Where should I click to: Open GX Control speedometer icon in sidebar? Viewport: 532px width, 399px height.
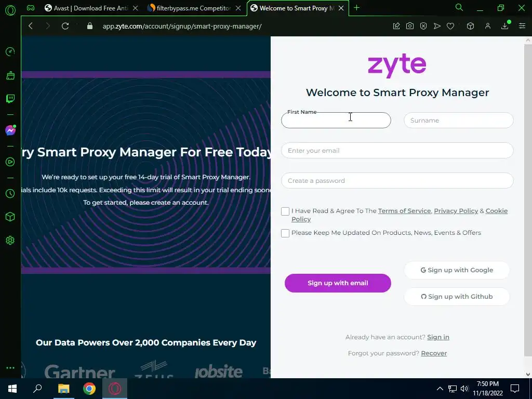click(10, 51)
